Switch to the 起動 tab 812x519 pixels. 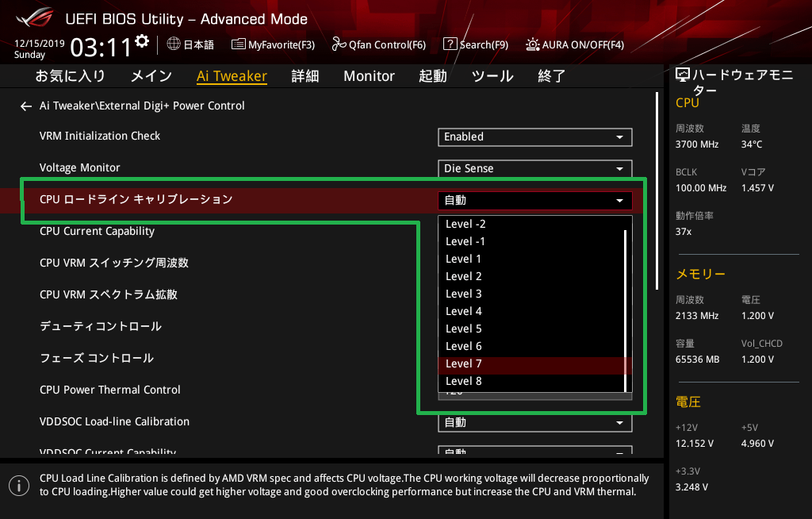(x=433, y=76)
